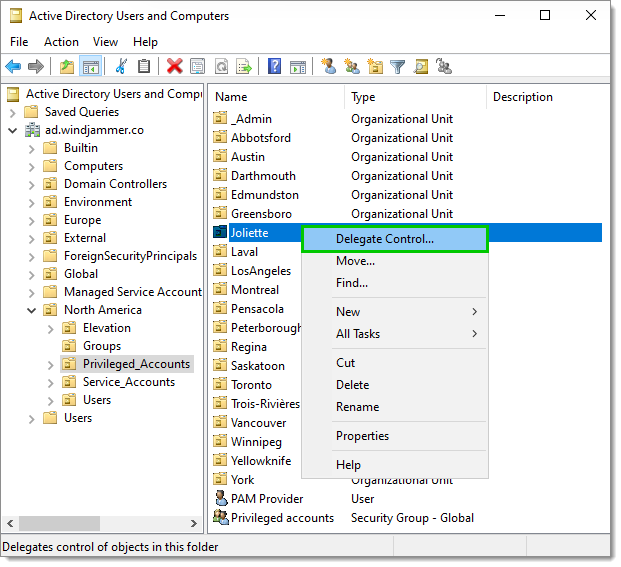The image size is (621, 567).
Task: Expand the Saved Queries node
Action: (x=13, y=113)
